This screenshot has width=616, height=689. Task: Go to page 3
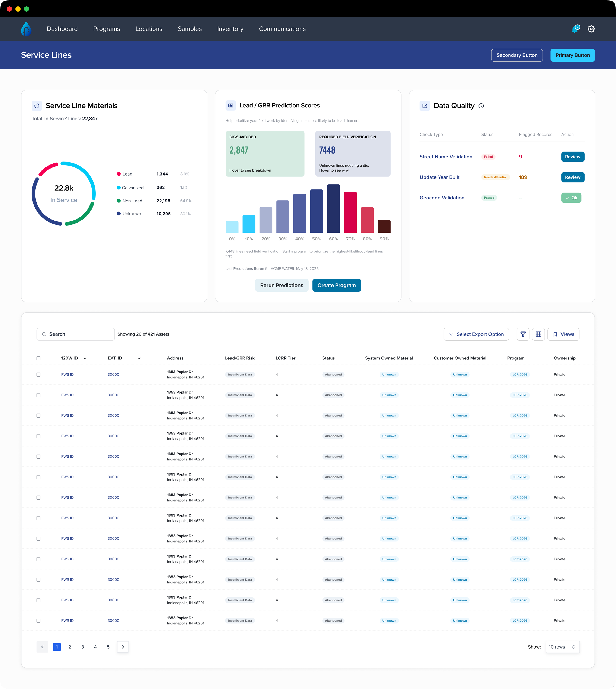tap(83, 647)
